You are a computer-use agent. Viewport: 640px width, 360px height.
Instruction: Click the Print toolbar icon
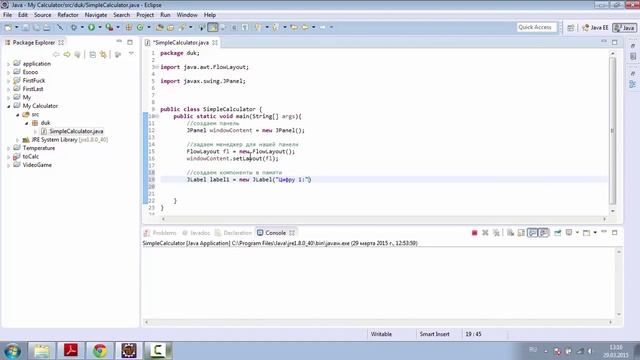(47, 27)
